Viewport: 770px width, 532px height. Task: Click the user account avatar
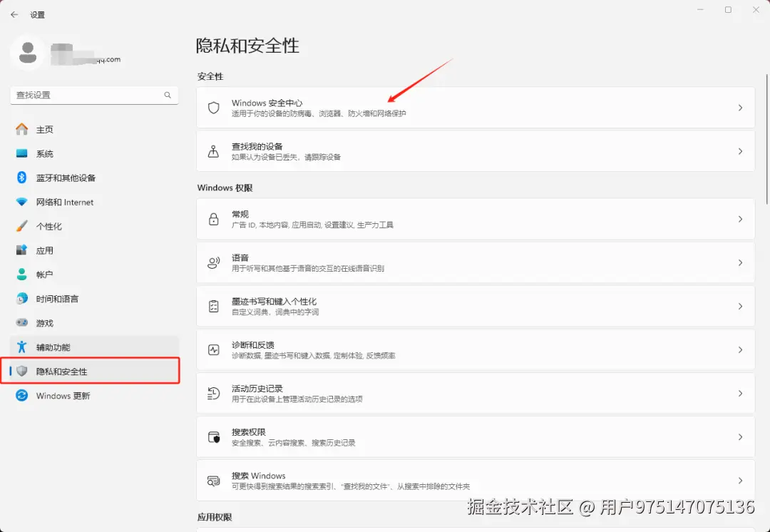[x=28, y=53]
